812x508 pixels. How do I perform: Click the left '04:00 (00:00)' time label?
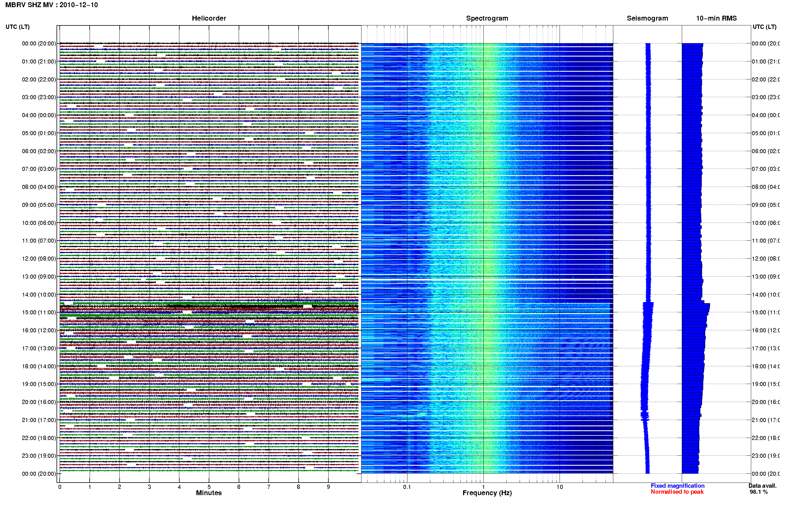click(x=39, y=115)
